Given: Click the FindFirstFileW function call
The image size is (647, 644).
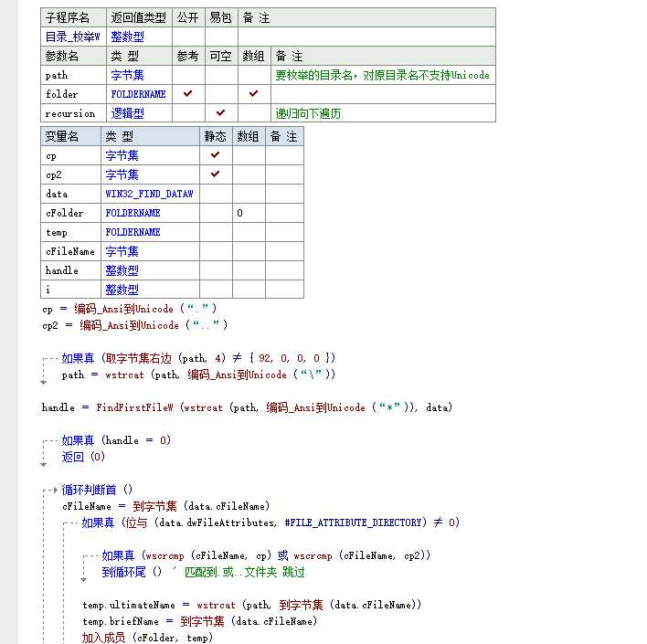Looking at the screenshot, I should 134,407.
